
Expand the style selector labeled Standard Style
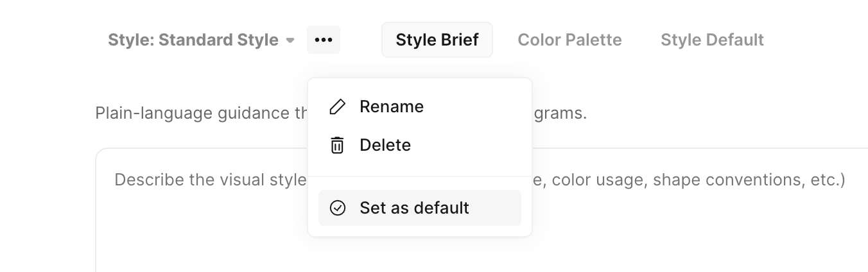(x=201, y=40)
